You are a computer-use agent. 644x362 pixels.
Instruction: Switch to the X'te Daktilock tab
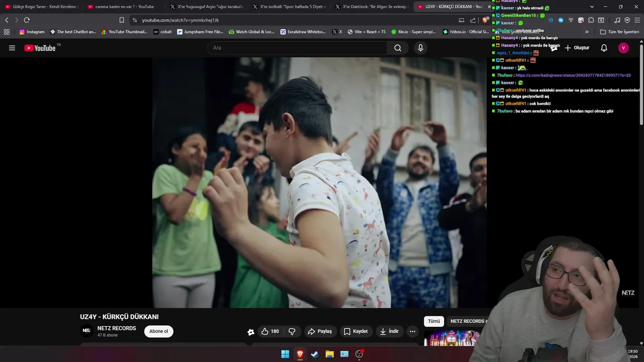371,7
